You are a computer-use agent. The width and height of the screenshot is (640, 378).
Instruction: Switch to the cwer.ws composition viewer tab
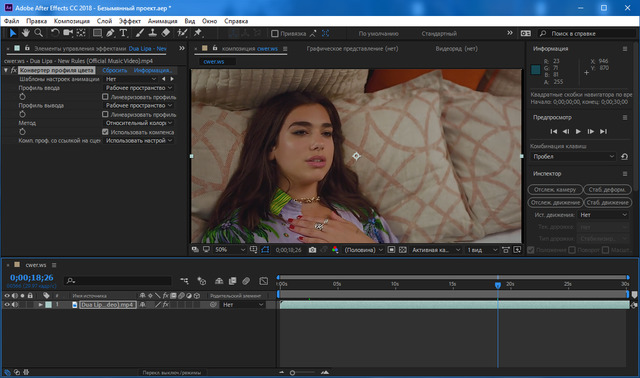(x=214, y=62)
